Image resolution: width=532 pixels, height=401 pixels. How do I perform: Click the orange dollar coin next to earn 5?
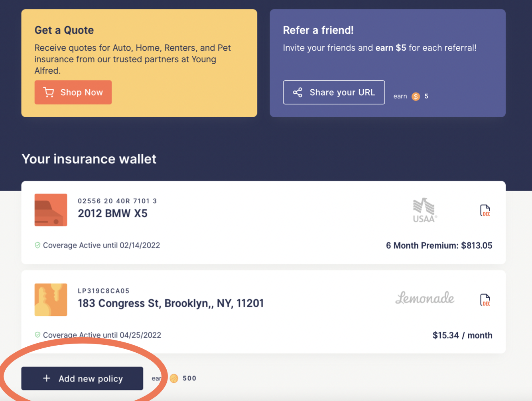[416, 96]
